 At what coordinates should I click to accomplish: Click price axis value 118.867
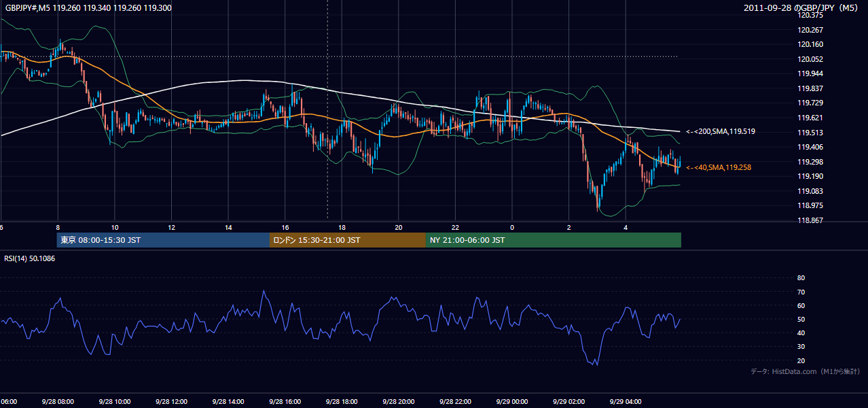tap(811, 220)
